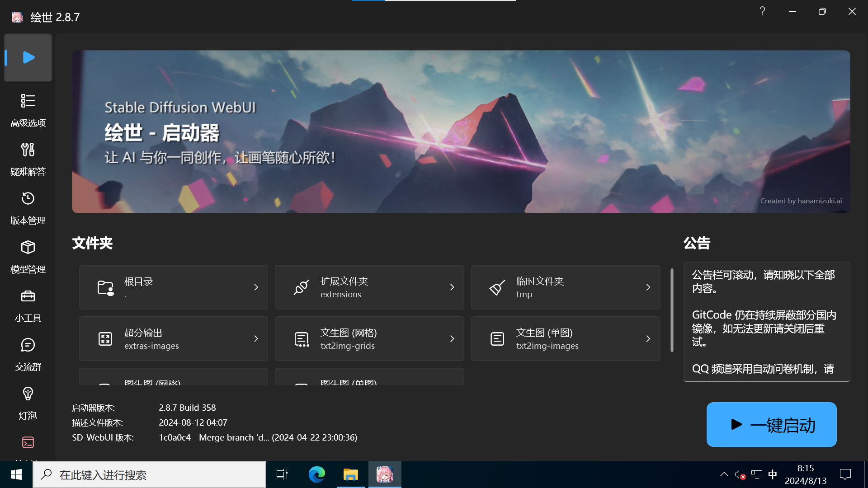Click the network tray icon
Screen dimensions: 868x488
(x=757, y=474)
